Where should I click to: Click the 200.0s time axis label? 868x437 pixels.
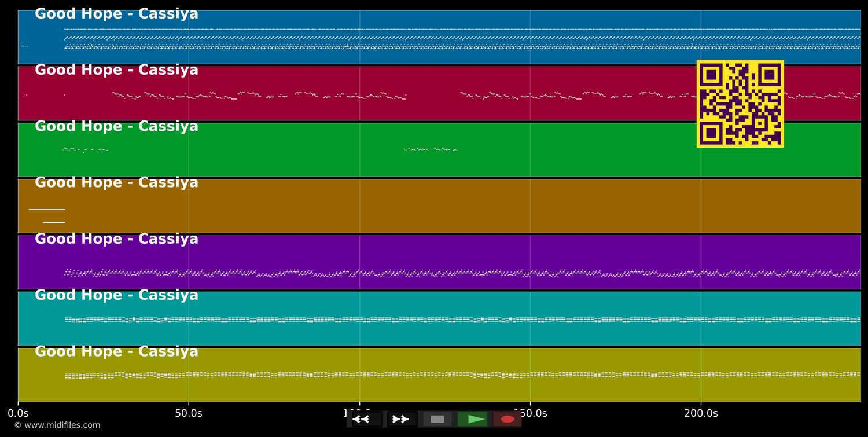click(x=701, y=413)
